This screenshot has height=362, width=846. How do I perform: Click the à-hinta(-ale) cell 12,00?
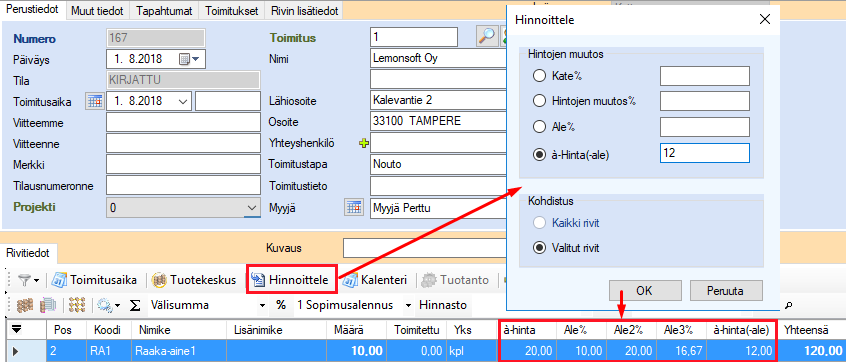tap(741, 352)
